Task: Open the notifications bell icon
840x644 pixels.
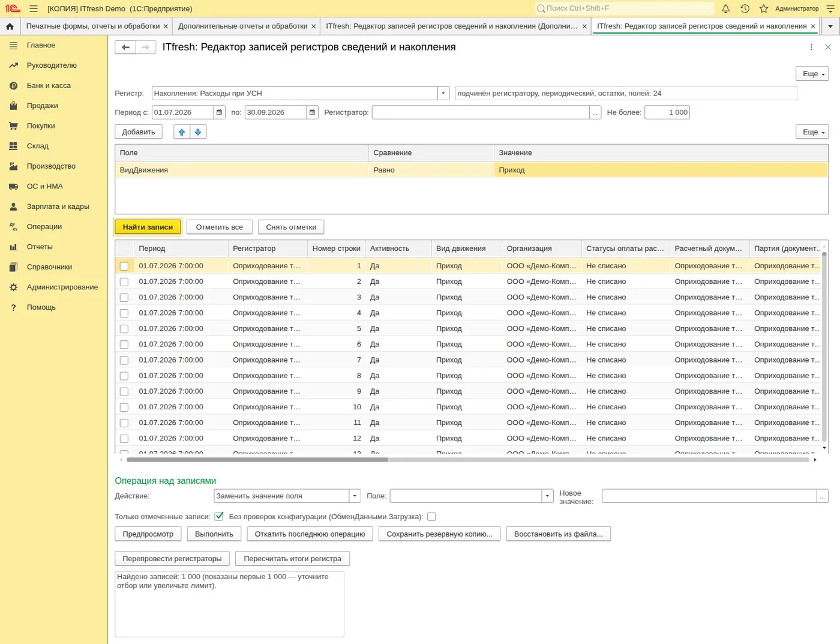Action: pos(725,8)
